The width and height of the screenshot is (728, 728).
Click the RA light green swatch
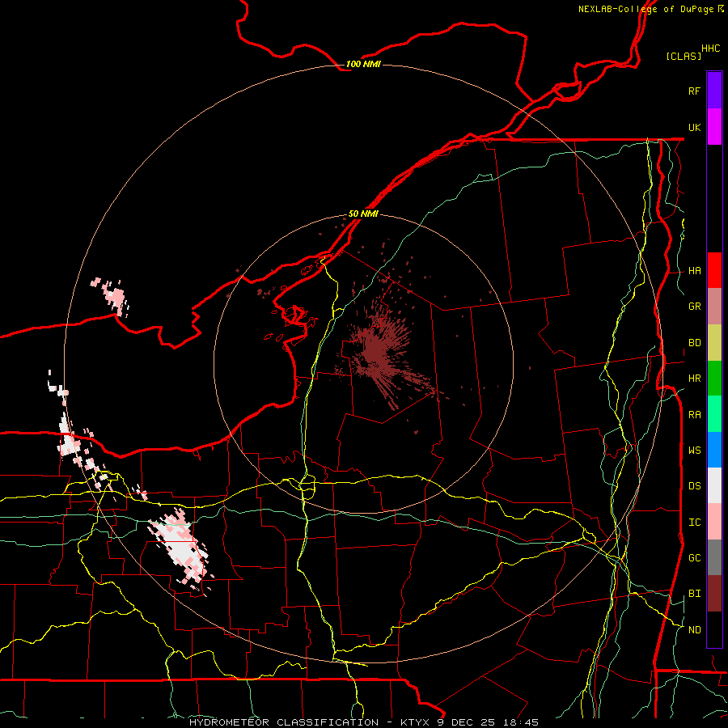[714, 414]
